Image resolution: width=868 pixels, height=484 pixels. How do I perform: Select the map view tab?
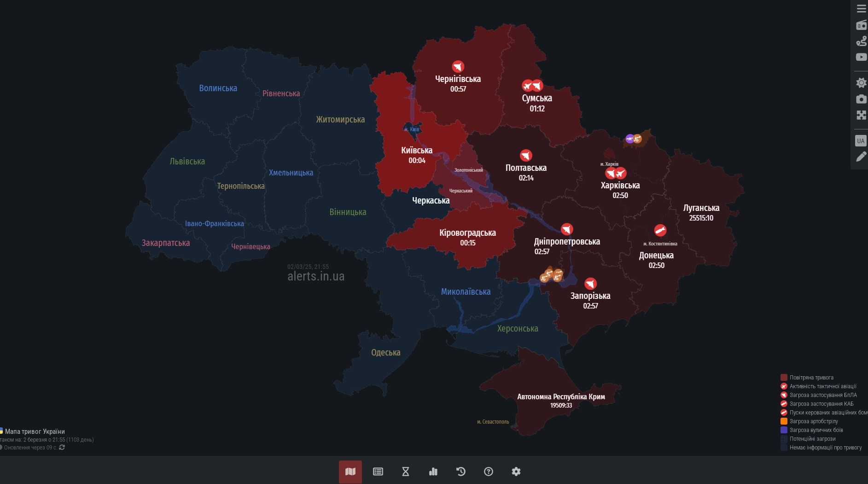pos(350,472)
